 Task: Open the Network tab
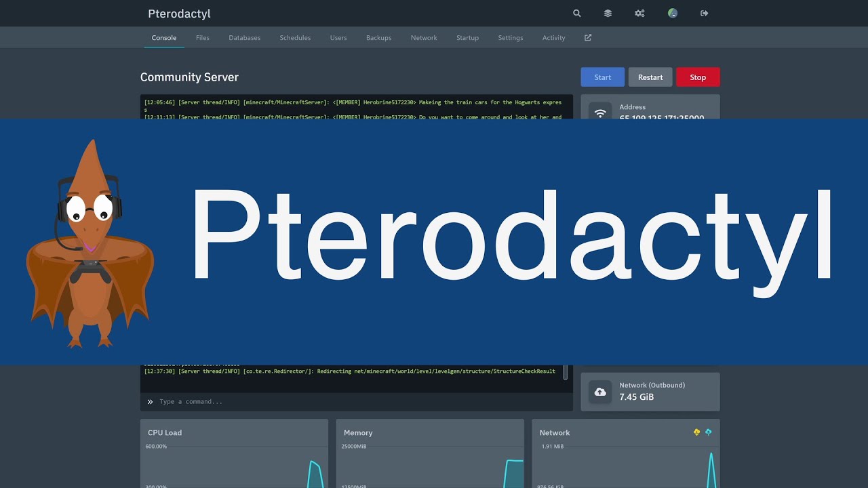[424, 38]
